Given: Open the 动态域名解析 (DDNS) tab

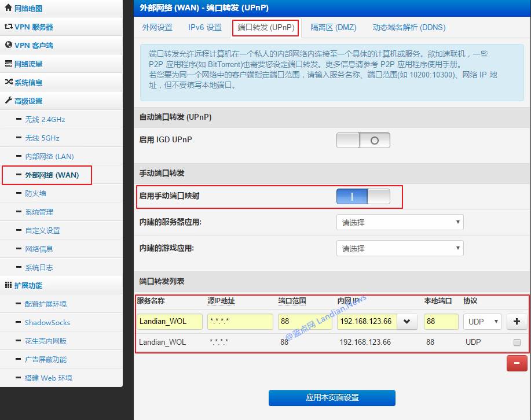Looking at the screenshot, I should coord(409,27).
